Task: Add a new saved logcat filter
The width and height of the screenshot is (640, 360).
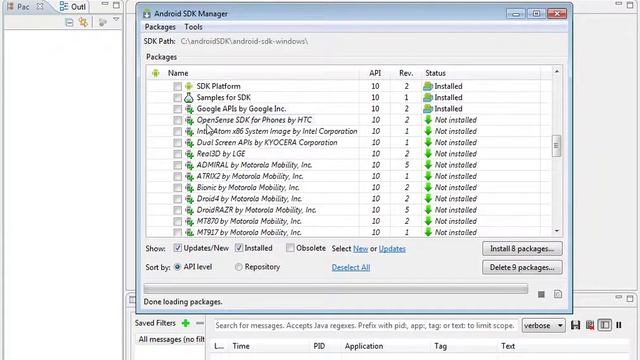Action: [x=186, y=323]
